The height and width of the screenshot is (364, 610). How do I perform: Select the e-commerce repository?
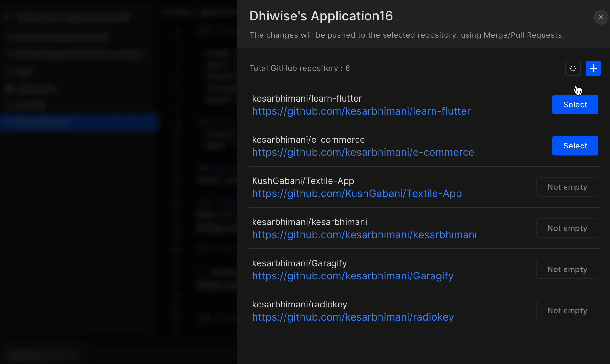point(575,146)
